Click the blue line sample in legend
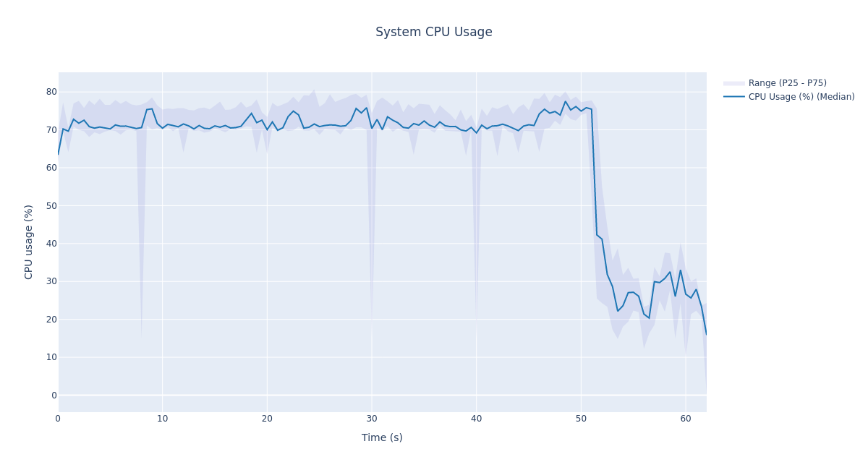This screenshot has height=470, width=868. [x=733, y=97]
